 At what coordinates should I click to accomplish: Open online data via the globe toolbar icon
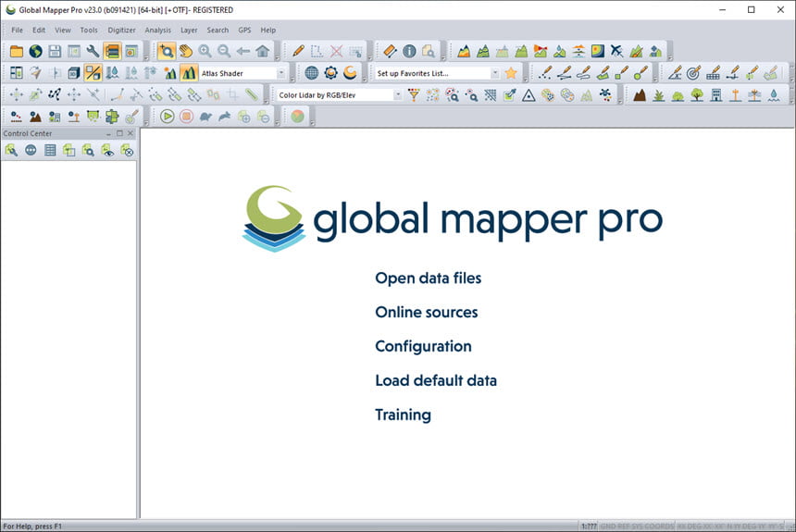coord(35,51)
